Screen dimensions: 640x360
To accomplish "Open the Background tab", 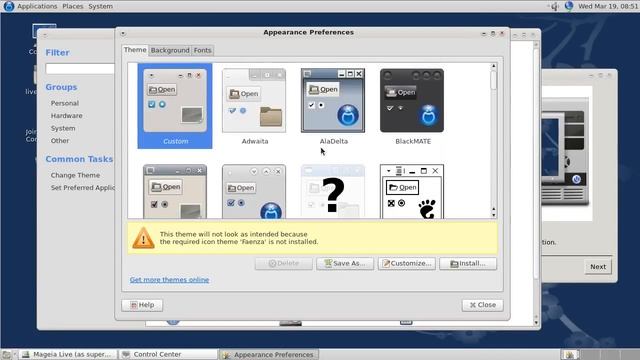I will tap(170, 50).
